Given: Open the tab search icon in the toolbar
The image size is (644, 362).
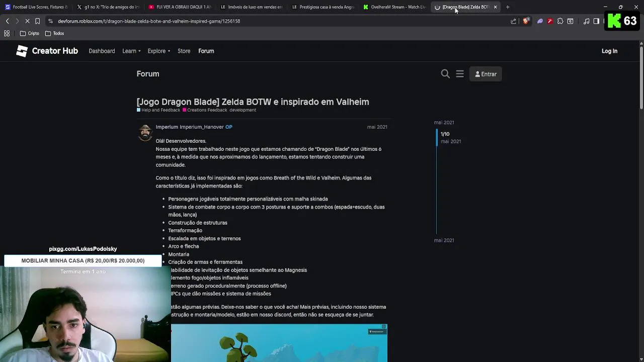Looking at the screenshot, I should click(570, 21).
